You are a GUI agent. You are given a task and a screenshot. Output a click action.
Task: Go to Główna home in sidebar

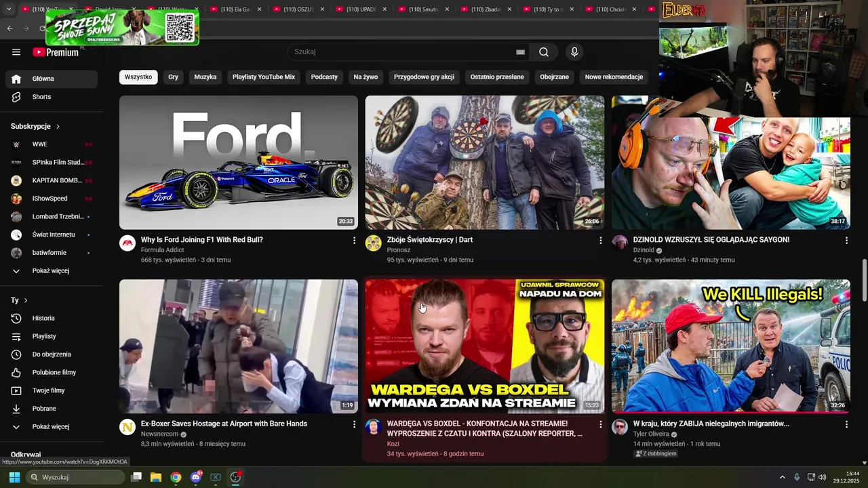tap(52, 79)
